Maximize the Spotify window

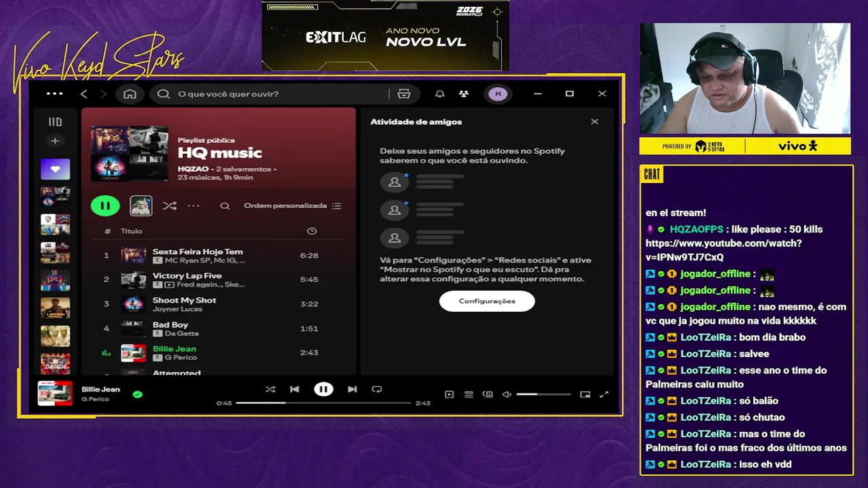(x=570, y=94)
